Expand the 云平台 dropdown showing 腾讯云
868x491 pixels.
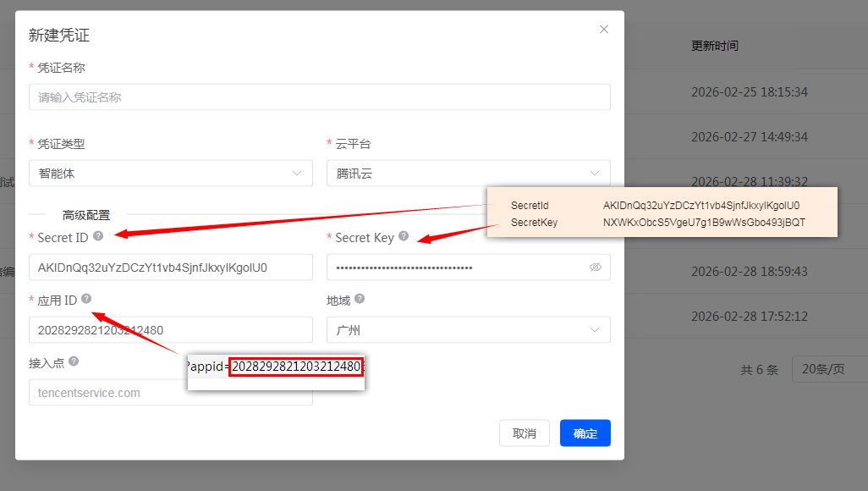click(468, 174)
